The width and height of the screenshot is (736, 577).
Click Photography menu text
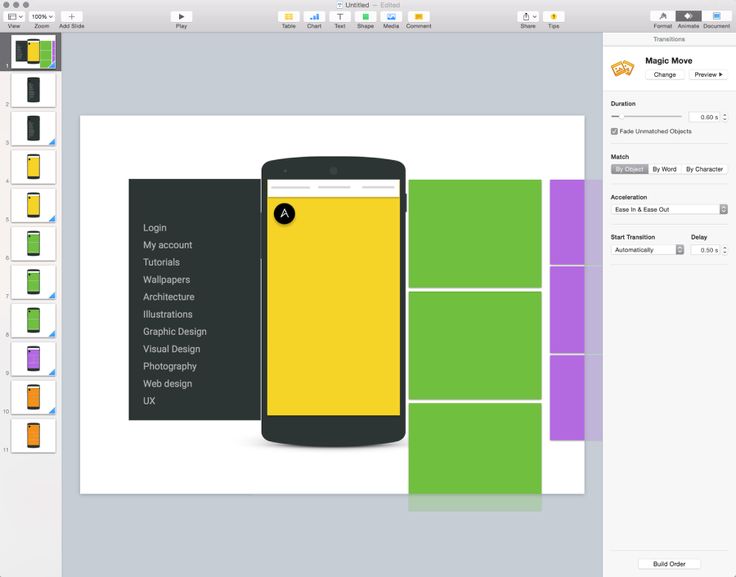click(x=169, y=366)
